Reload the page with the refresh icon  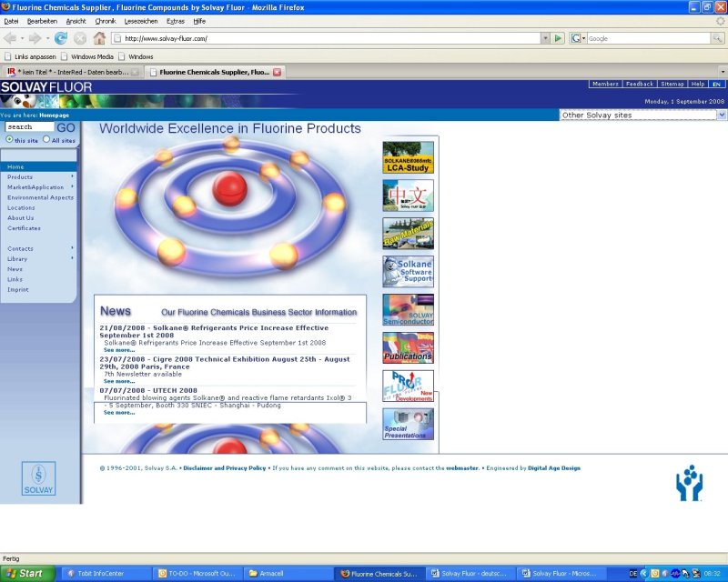61,38
